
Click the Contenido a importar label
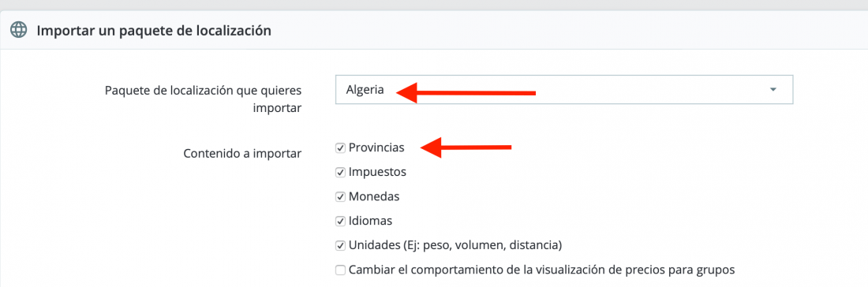(x=242, y=153)
